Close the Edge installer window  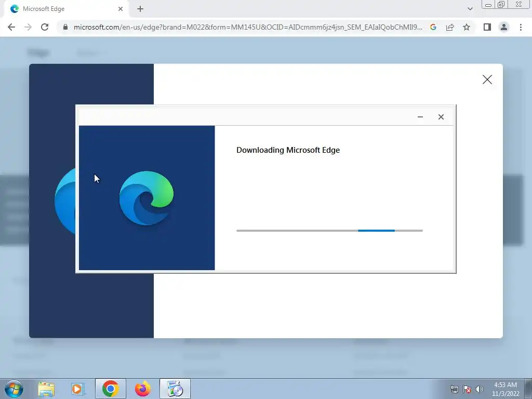(441, 117)
